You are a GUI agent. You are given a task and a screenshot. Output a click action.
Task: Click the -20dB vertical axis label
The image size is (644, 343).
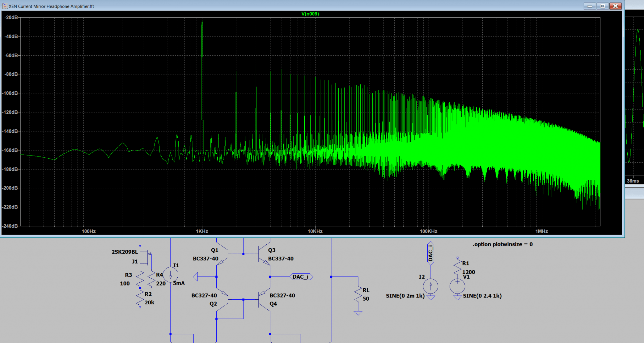click(x=11, y=17)
